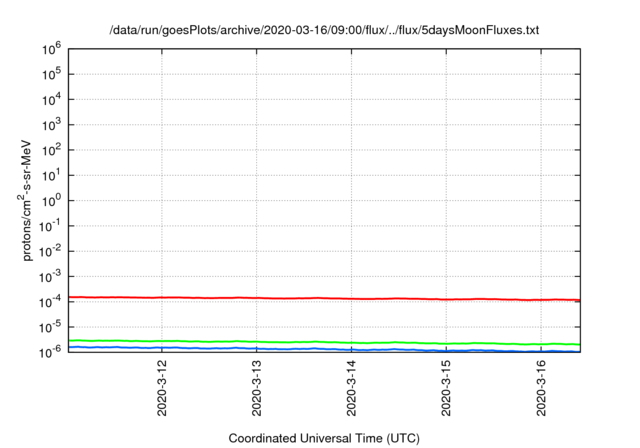Click the 10^-4 y-axis tick label
The image size is (640, 448).
50,302
